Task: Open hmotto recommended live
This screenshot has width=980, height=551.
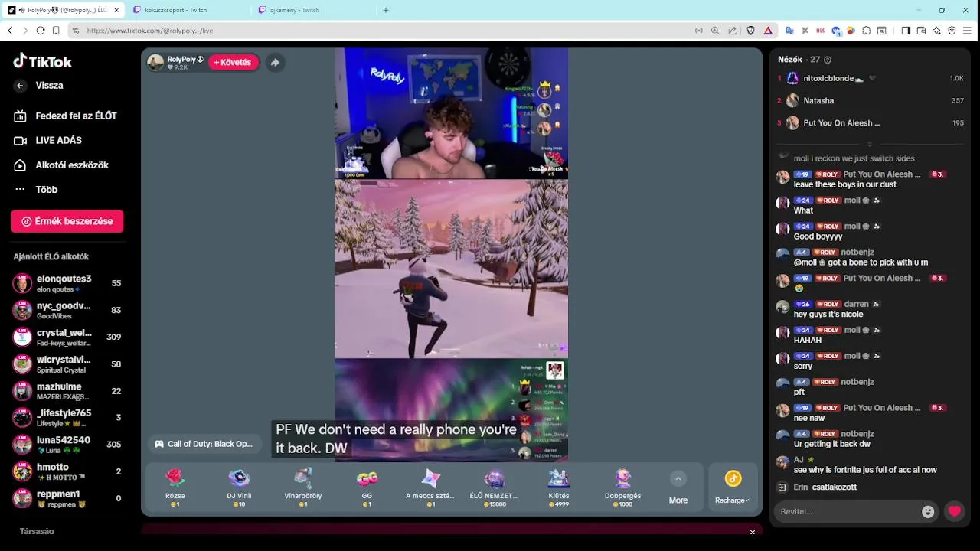Action: coord(67,471)
